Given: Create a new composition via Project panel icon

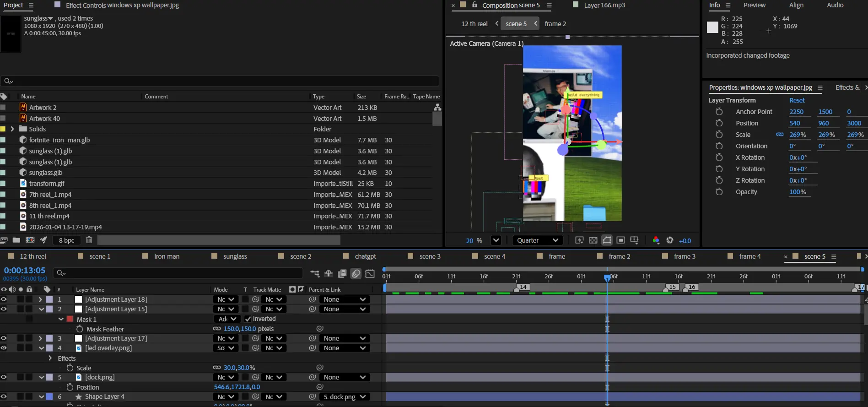Looking at the screenshot, I should point(30,240).
